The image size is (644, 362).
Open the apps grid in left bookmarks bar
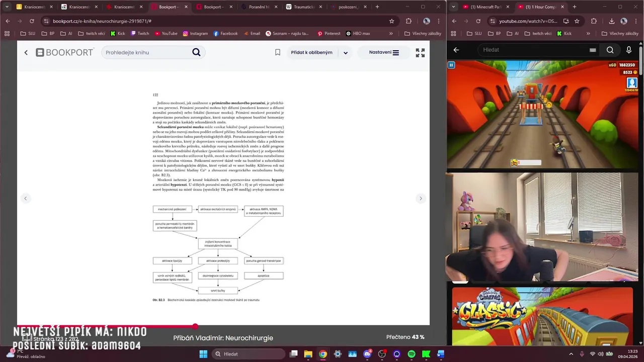click(7, 34)
